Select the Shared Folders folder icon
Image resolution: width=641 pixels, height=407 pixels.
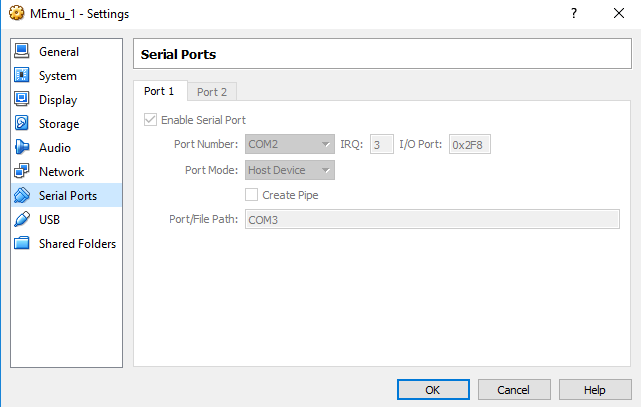(22, 244)
